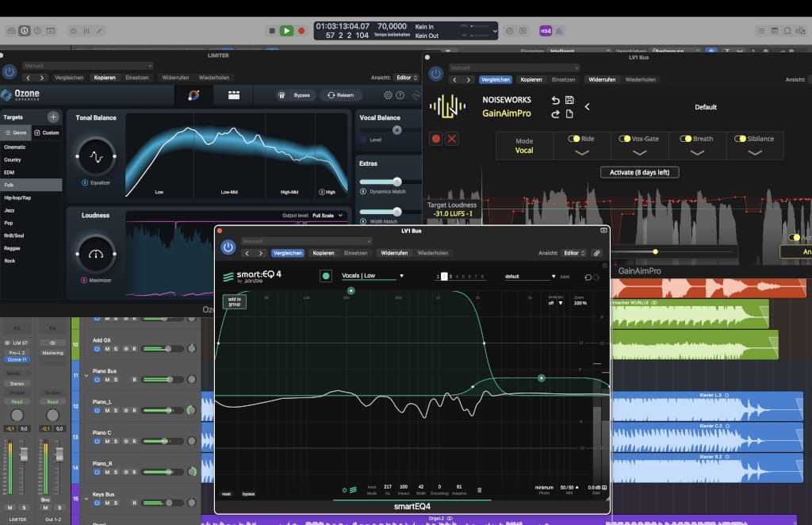
Task: Select state 2 in smartEQ4 state numbers
Action: 444,277
